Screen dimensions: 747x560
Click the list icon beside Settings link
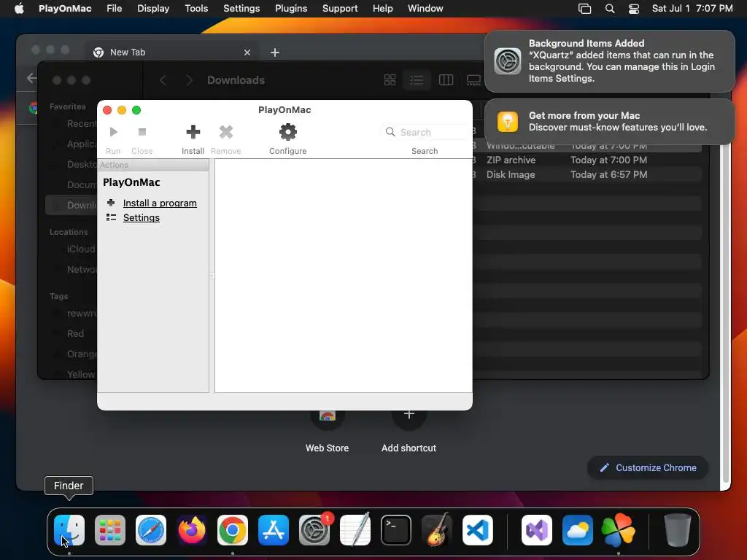(111, 217)
